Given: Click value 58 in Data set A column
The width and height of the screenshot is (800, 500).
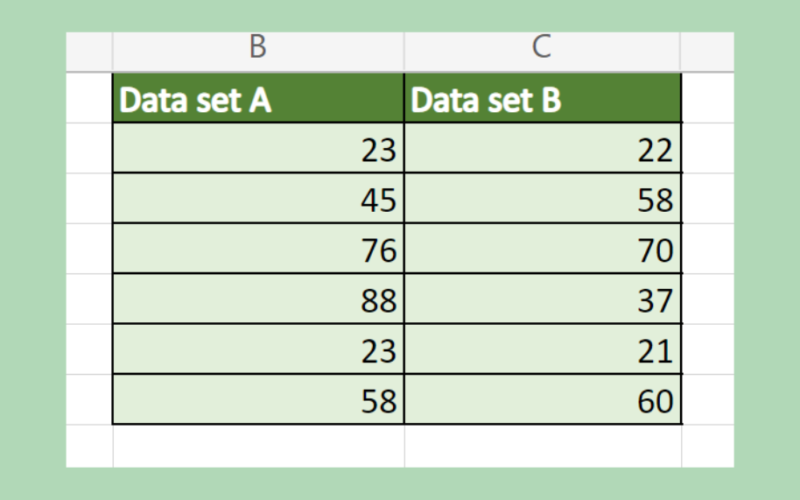Looking at the screenshot, I should (x=258, y=399).
